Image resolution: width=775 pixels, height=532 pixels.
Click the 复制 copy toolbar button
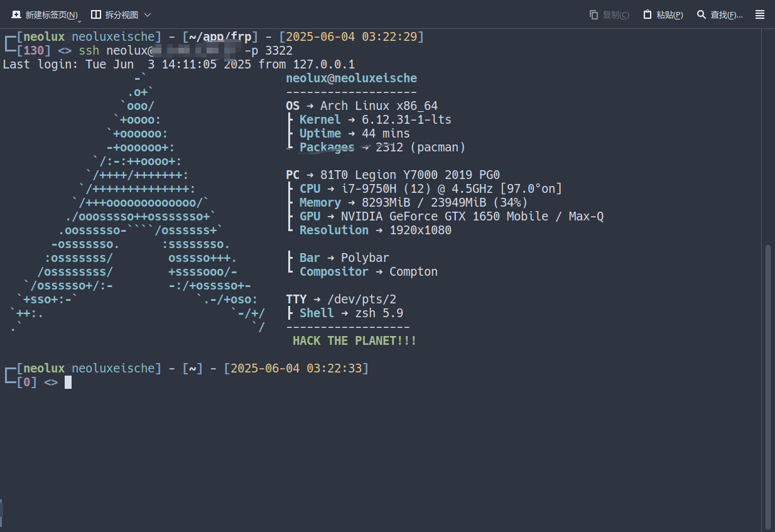[x=609, y=14]
